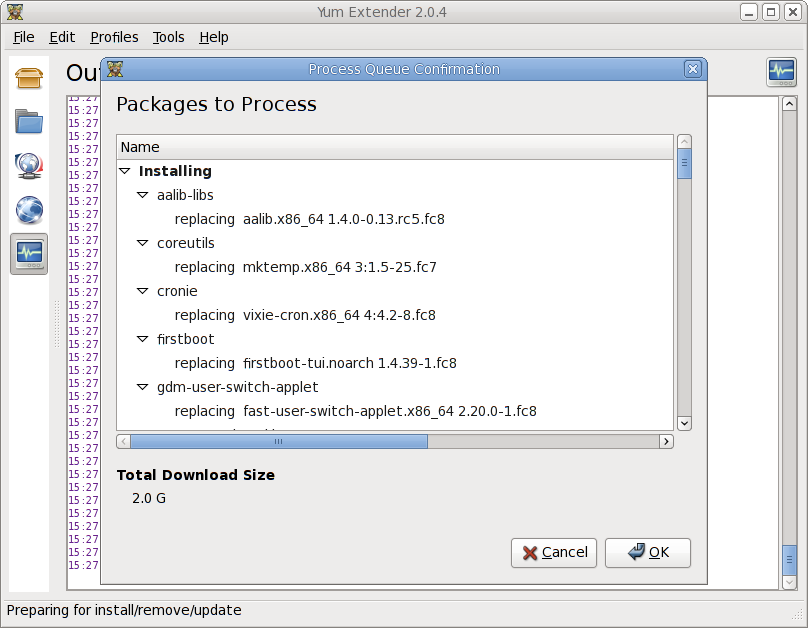Image resolution: width=808 pixels, height=628 pixels.
Task: Click the output pane vertical scrollbar thumb
Action: tap(789, 561)
